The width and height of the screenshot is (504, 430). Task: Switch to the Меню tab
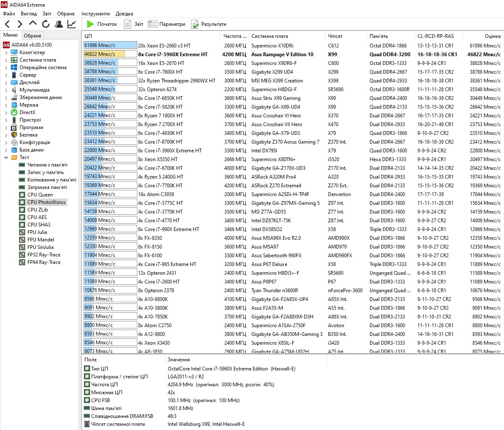pyautogui.click(x=10, y=35)
